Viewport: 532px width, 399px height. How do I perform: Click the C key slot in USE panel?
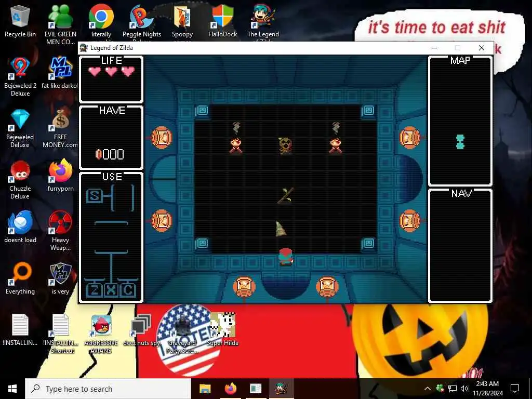tap(128, 290)
